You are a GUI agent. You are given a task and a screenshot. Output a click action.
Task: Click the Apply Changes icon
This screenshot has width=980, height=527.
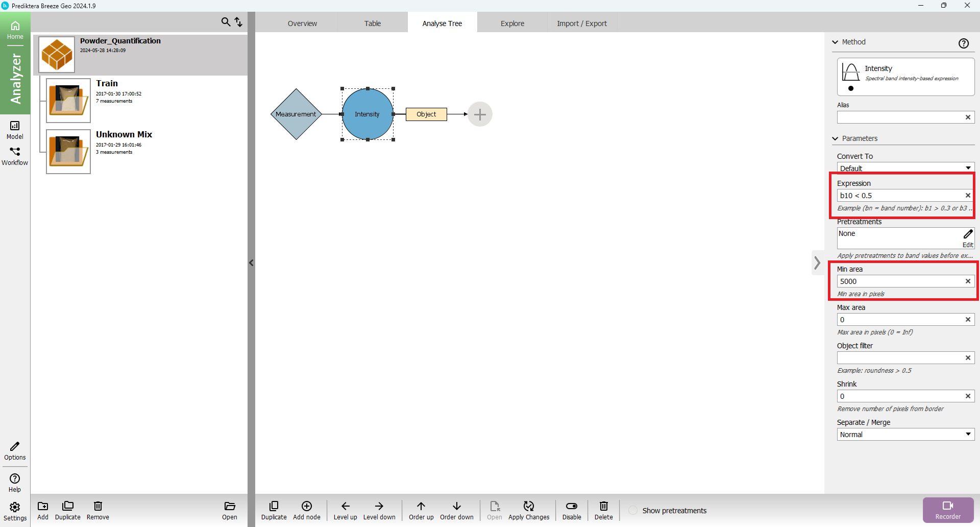(x=528, y=510)
